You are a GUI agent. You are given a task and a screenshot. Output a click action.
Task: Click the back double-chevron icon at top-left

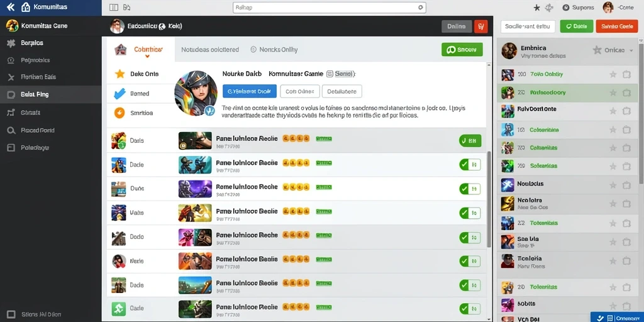pos(11,7)
